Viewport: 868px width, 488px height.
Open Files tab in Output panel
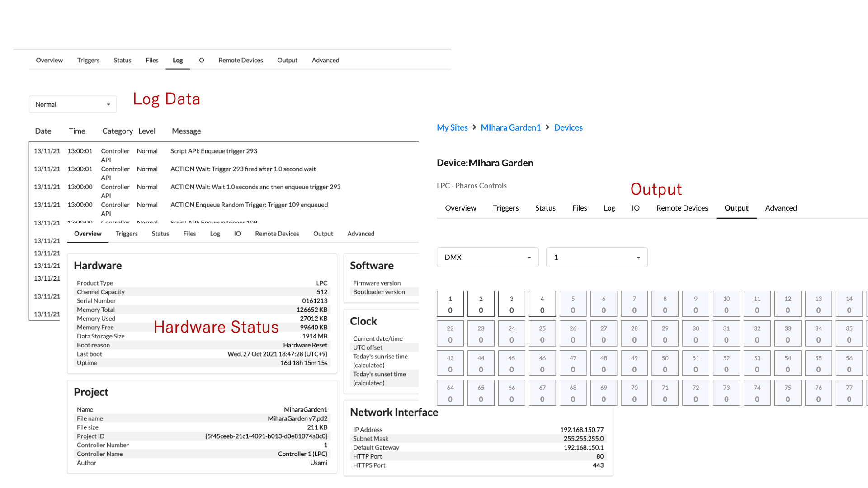pyautogui.click(x=580, y=208)
